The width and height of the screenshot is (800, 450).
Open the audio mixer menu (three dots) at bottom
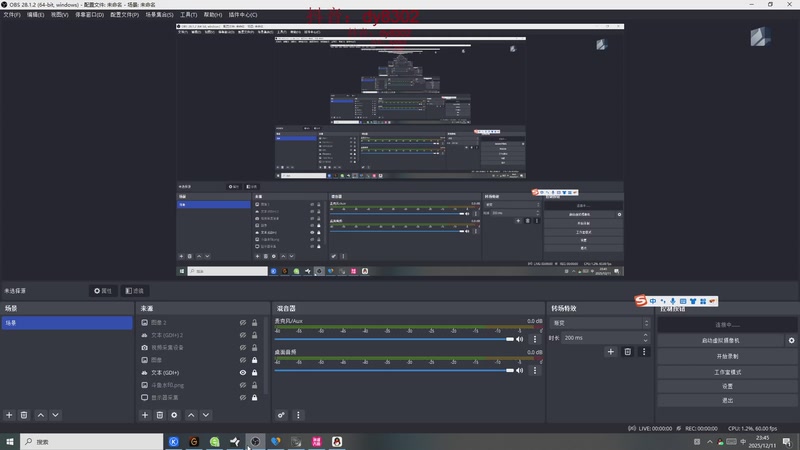(298, 415)
